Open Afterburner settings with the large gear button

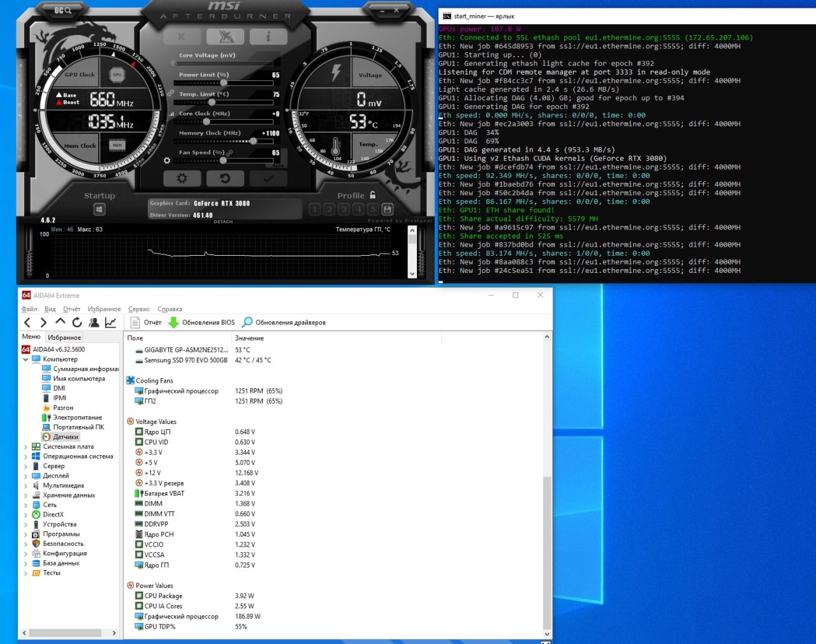point(182,179)
